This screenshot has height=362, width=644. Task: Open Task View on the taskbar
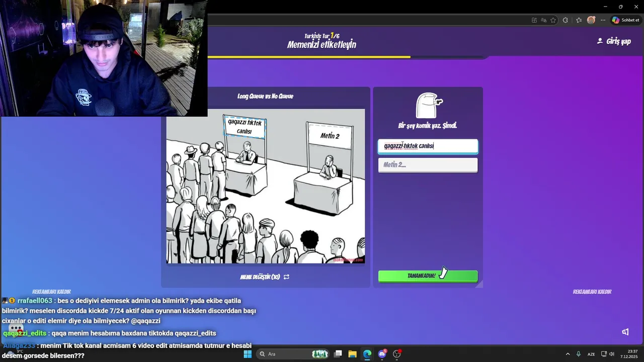point(338,354)
